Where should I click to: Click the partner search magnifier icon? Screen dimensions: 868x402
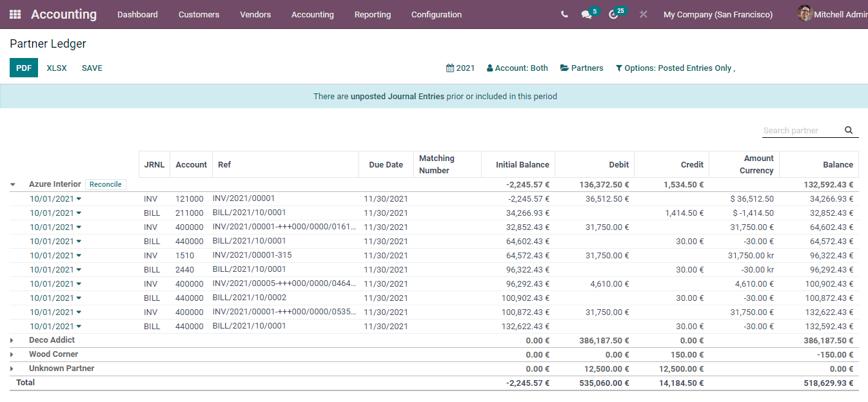(x=849, y=129)
